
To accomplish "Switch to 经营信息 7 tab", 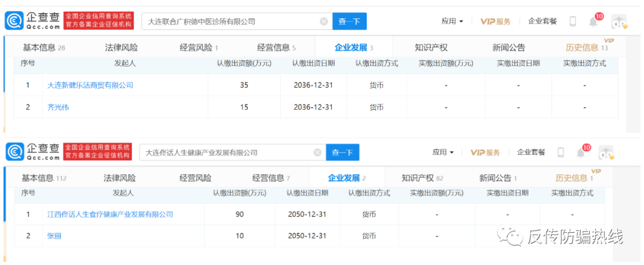I will [x=271, y=178].
